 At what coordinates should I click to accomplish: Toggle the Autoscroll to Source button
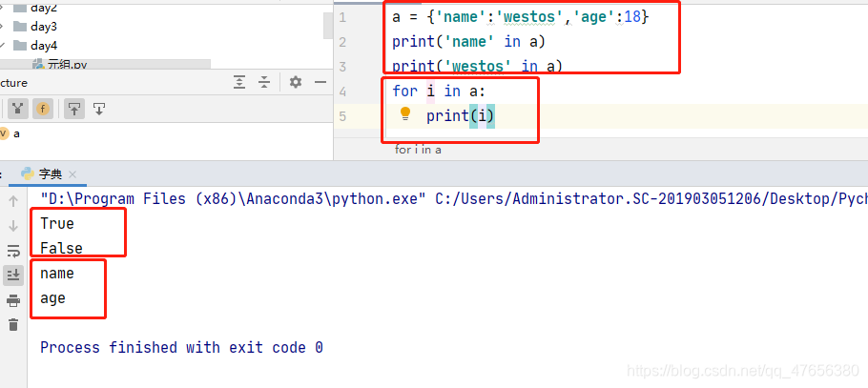[73, 109]
